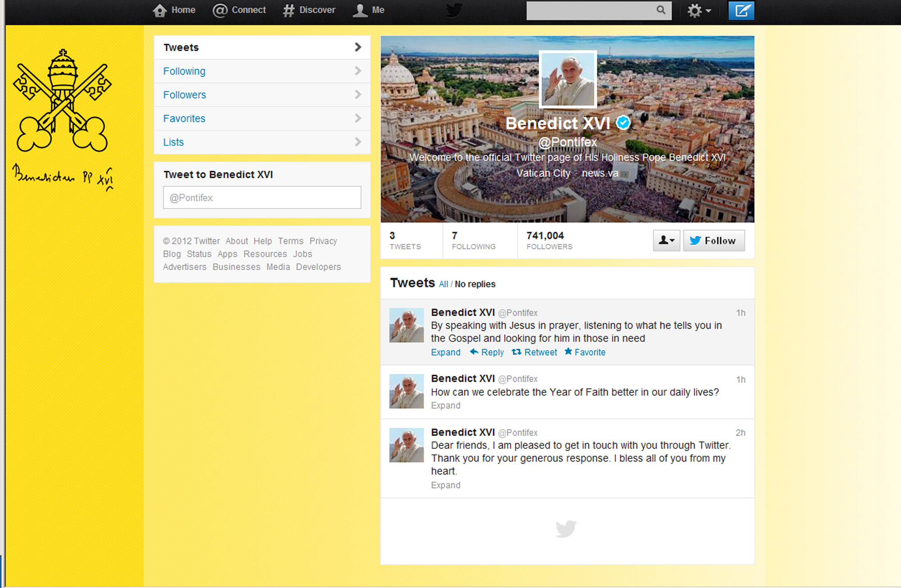This screenshot has width=901, height=588.
Task: Click the Twitter bird logo in top bar
Action: pyautogui.click(x=454, y=10)
